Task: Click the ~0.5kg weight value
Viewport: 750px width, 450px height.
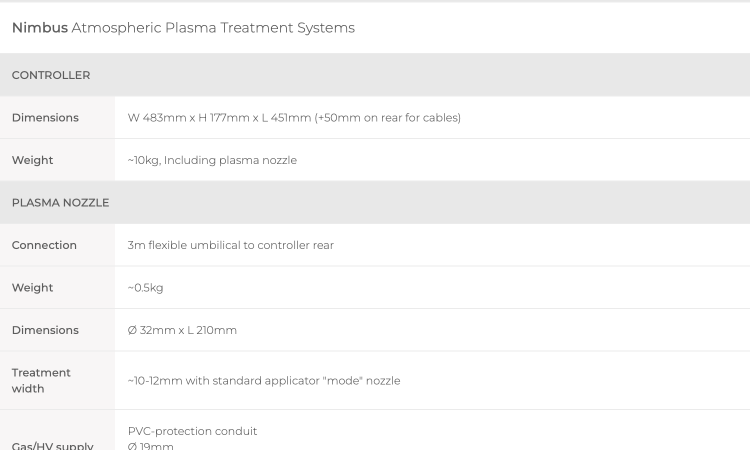Action: tap(145, 287)
